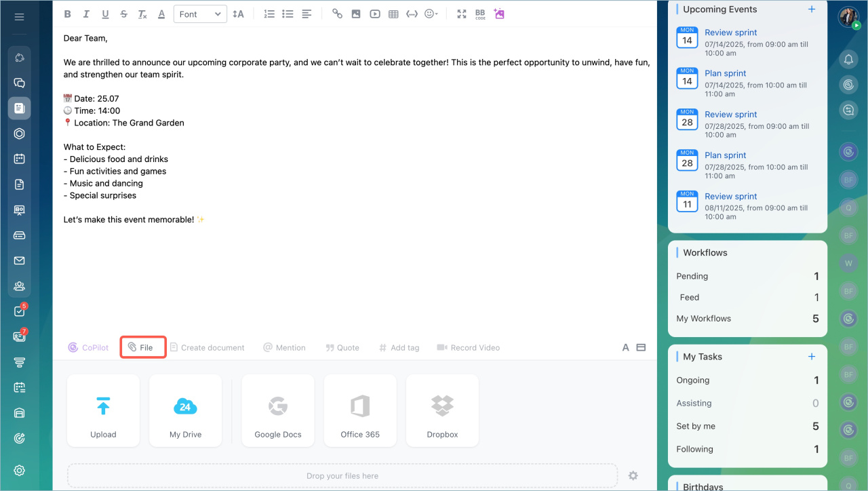
Task: Open the font size selector
Action: (238, 14)
